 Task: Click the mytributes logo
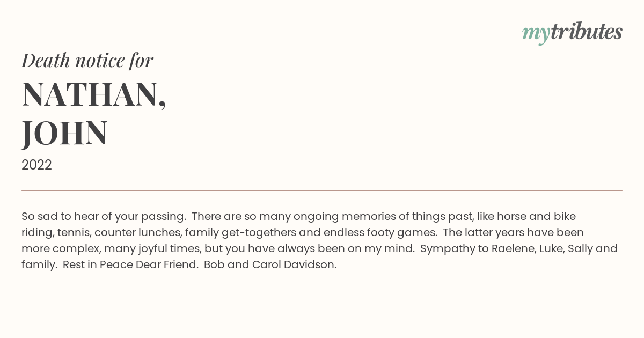click(x=572, y=33)
